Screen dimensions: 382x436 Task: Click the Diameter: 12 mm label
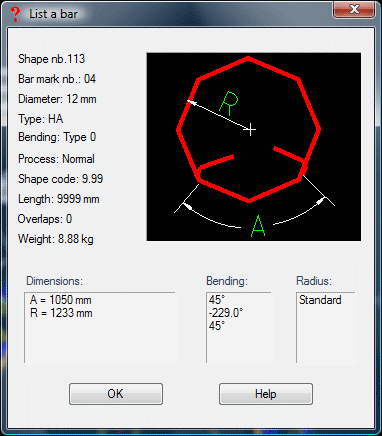pos(57,99)
